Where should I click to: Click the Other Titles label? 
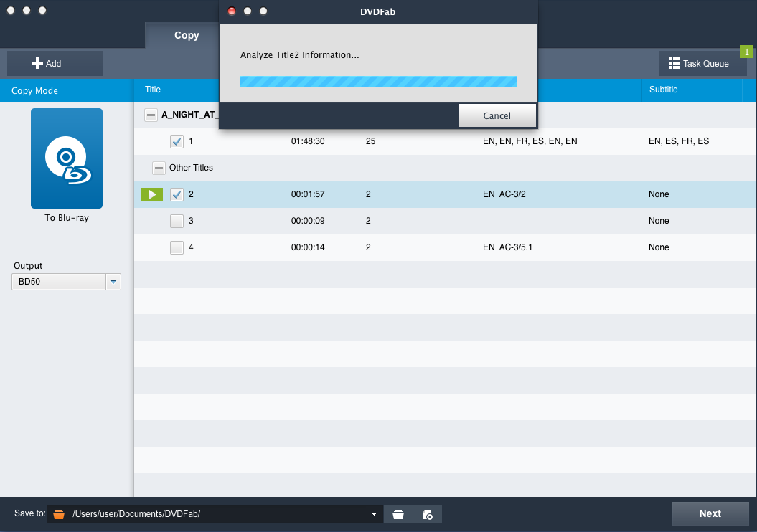pos(191,168)
